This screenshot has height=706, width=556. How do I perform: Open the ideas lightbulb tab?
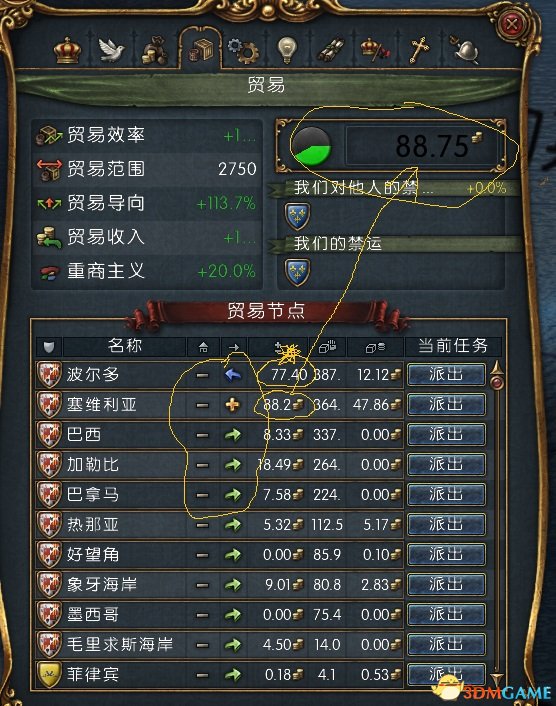(287, 50)
